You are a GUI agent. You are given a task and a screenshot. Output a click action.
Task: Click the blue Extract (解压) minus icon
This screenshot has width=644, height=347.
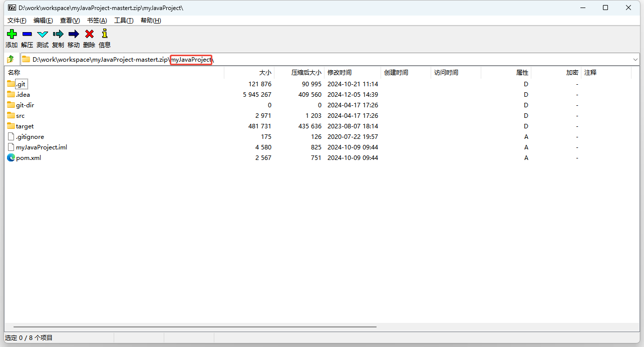[x=27, y=34]
